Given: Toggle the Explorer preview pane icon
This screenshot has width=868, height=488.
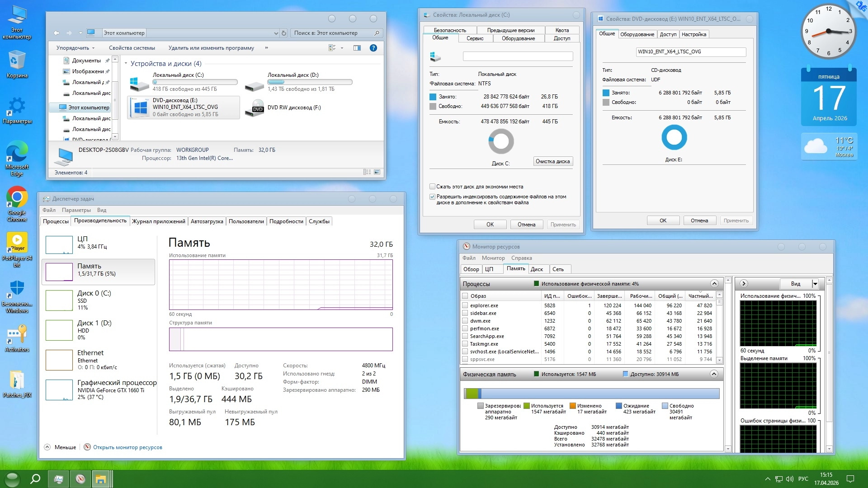Looking at the screenshot, I should 357,48.
